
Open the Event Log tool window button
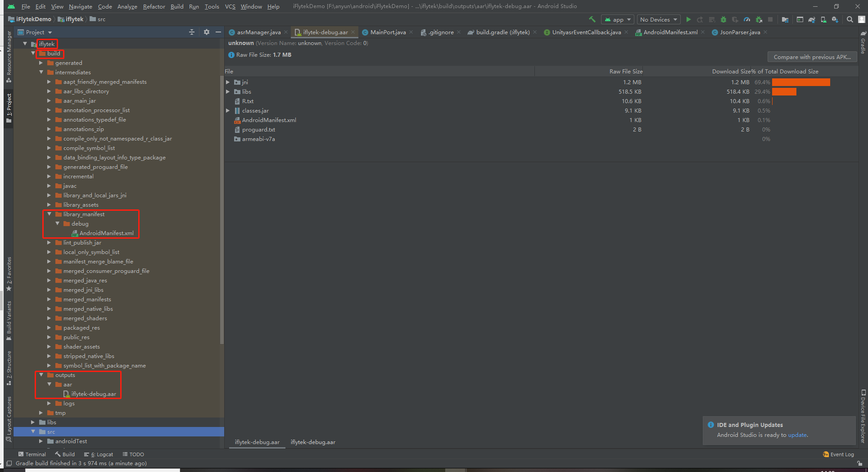(x=838, y=454)
